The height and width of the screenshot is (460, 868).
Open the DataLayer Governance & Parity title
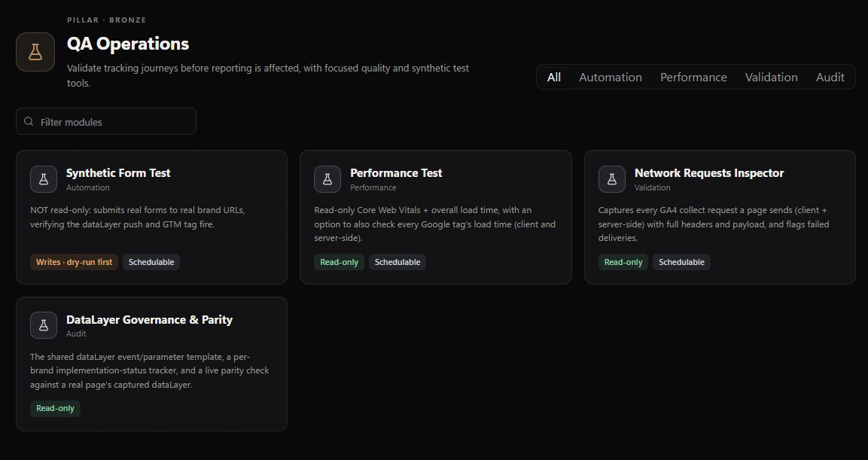click(150, 320)
